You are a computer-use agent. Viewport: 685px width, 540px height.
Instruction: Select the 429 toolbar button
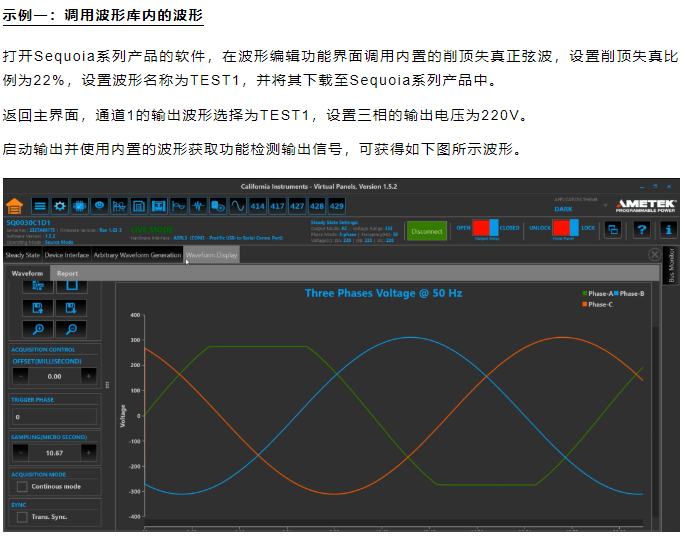[x=338, y=205]
